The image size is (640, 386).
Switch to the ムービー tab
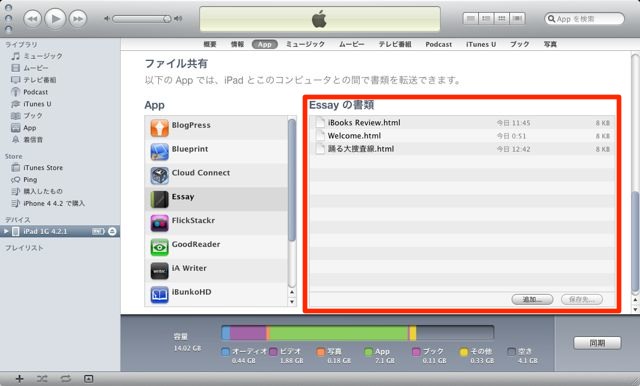[351, 44]
